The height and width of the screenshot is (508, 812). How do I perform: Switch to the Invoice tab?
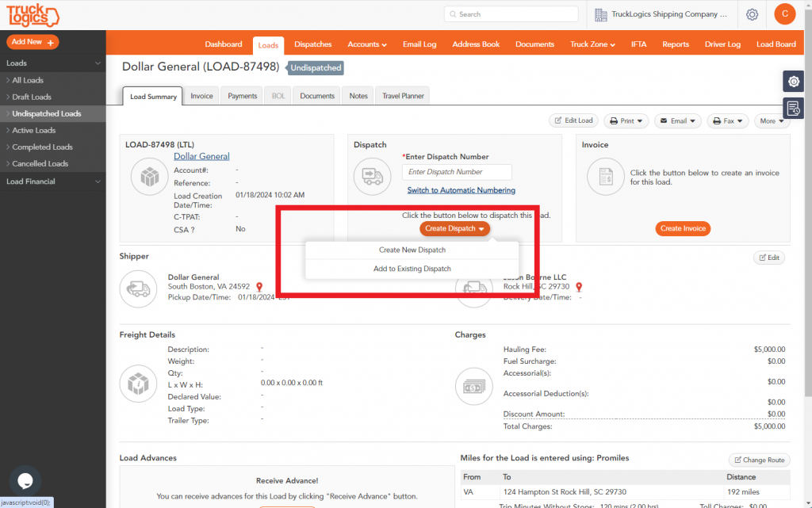point(201,96)
